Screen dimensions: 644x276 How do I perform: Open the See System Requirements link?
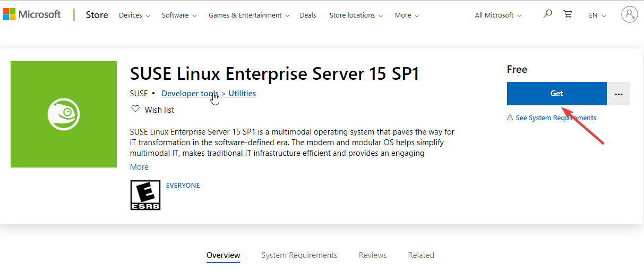[x=556, y=118]
